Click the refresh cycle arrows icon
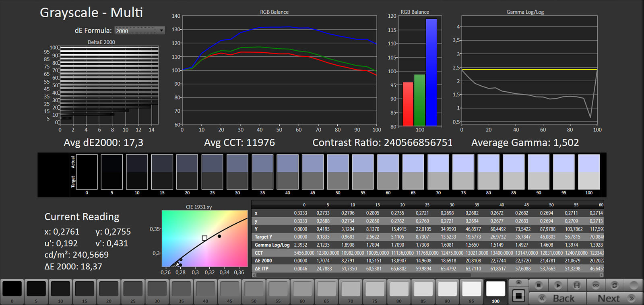Image resolution: width=644 pixels, height=305 pixels. click(x=615, y=285)
